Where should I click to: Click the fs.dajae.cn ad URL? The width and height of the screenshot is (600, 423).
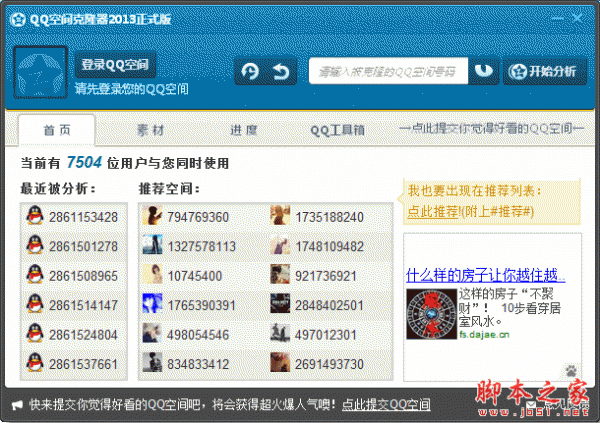(x=484, y=335)
